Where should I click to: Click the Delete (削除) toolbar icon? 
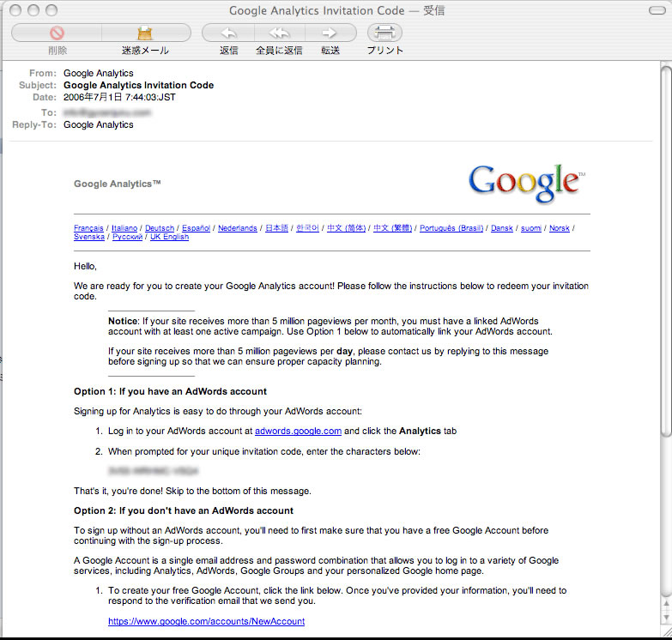pyautogui.click(x=58, y=33)
